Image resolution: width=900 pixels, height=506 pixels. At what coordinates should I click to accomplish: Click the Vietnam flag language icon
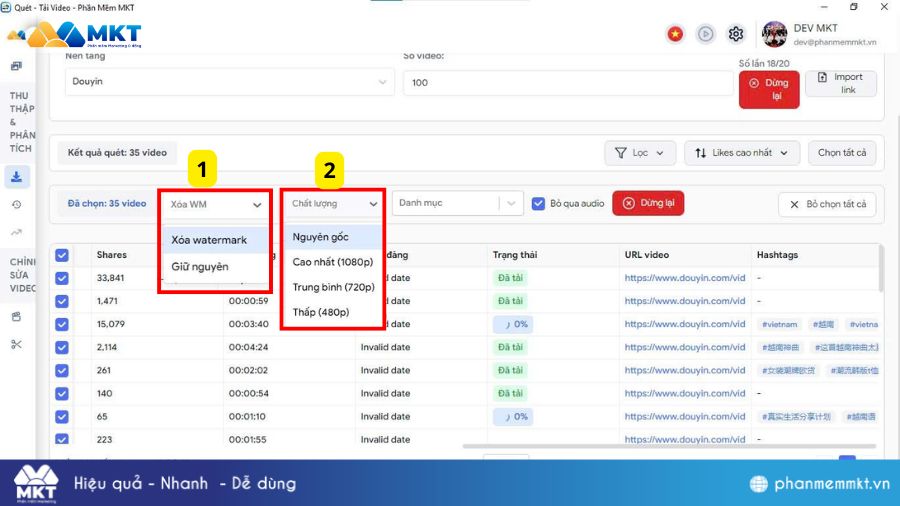tap(675, 34)
